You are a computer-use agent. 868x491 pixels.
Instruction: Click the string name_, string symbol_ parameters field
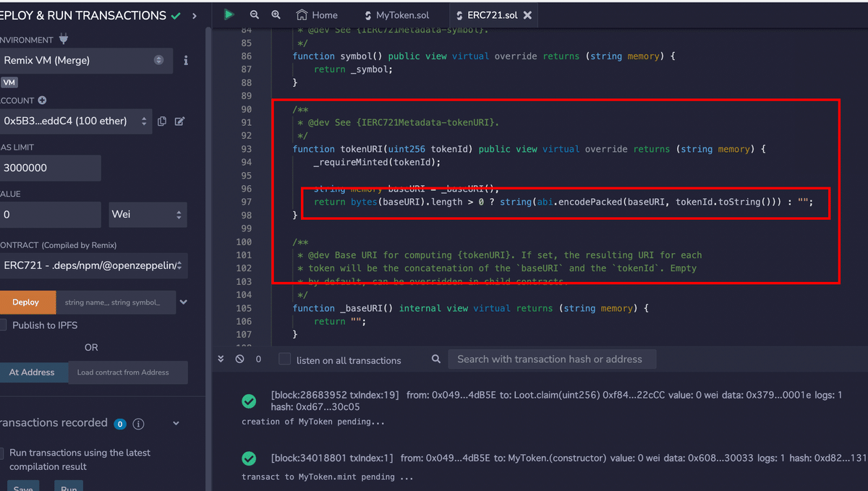click(116, 302)
